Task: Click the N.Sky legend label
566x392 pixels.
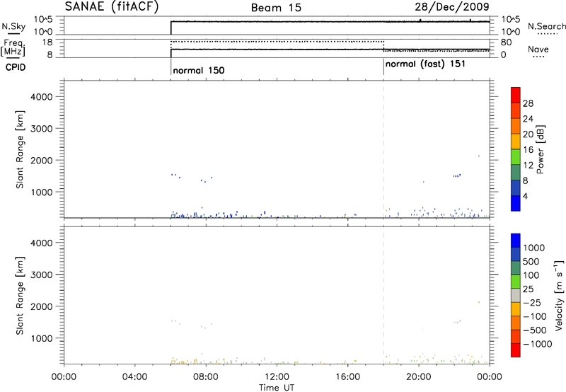Action: coord(13,26)
